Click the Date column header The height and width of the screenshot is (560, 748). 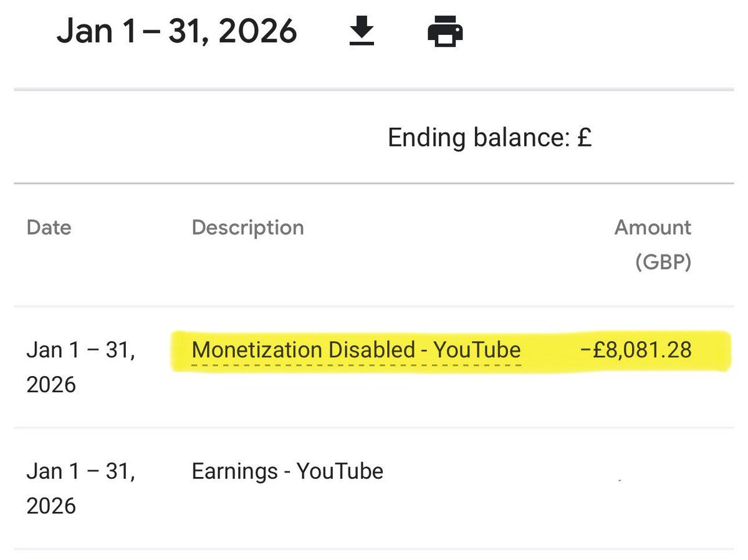pos(49,228)
